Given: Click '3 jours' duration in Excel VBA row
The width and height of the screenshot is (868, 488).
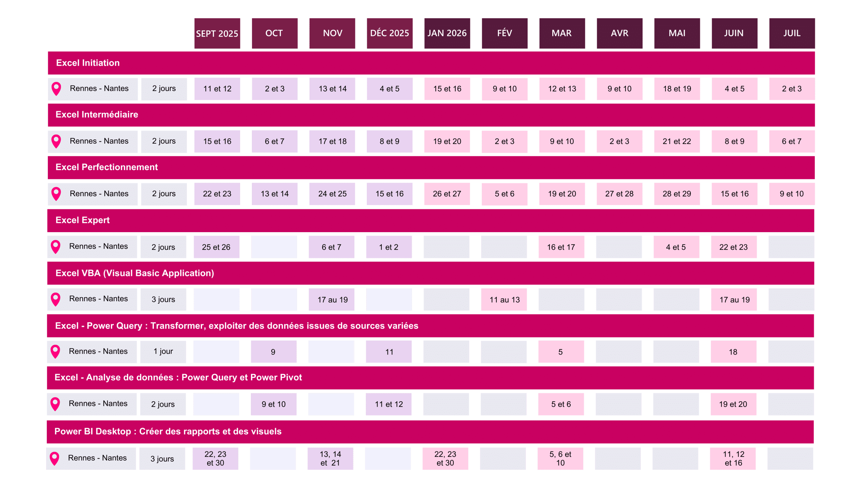Looking at the screenshot, I should click(x=163, y=300).
